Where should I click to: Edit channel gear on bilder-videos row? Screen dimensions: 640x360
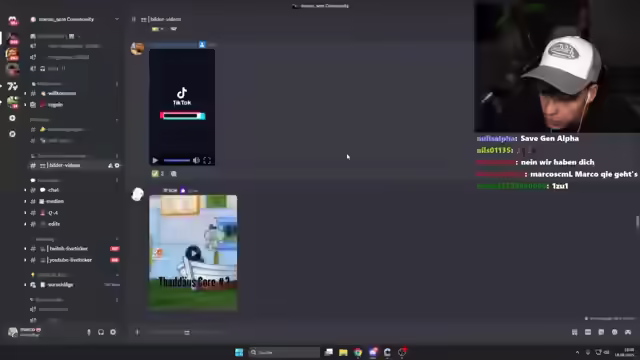tap(117, 165)
